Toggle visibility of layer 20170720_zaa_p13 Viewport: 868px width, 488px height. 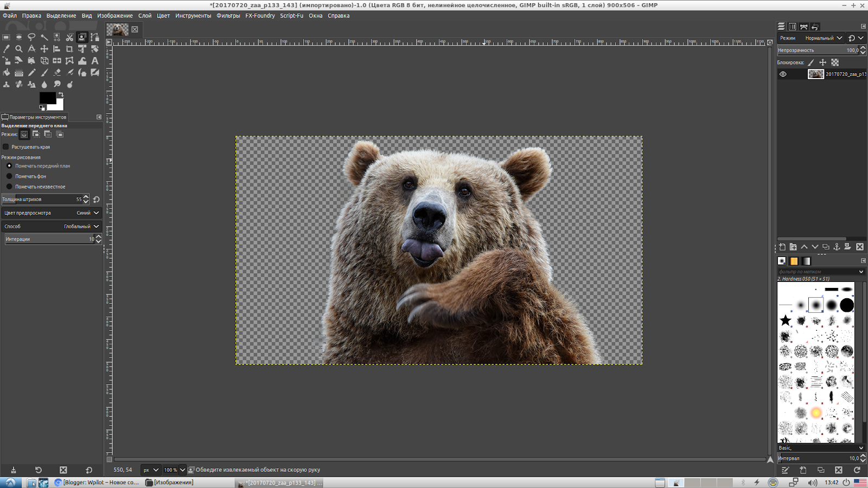pos(783,74)
